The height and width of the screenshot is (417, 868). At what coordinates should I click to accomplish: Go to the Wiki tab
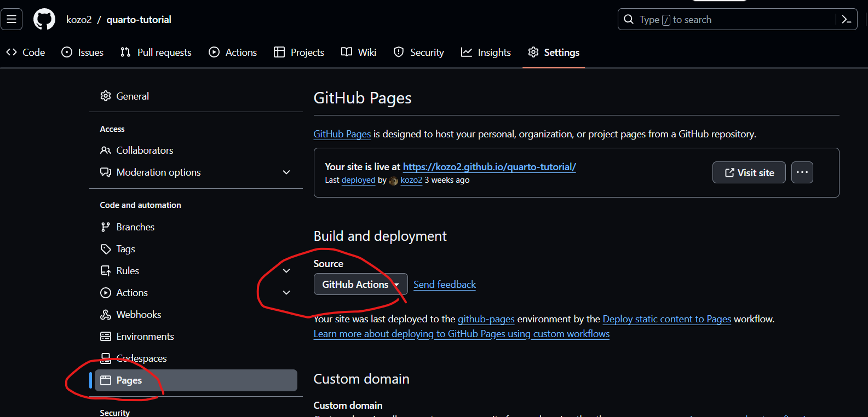click(359, 52)
